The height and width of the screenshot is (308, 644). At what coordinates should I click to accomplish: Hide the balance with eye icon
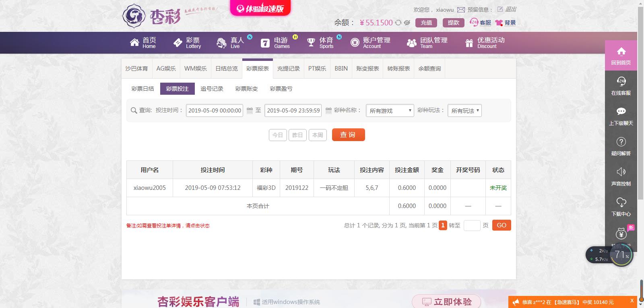(x=407, y=23)
